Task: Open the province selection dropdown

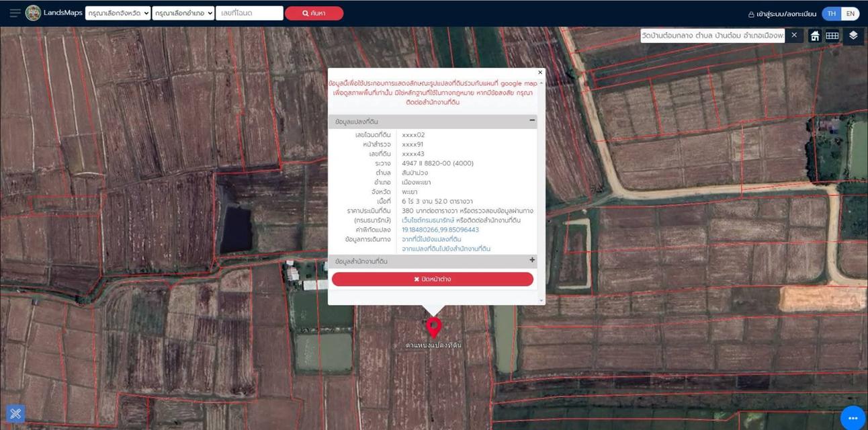Action: pyautogui.click(x=118, y=13)
